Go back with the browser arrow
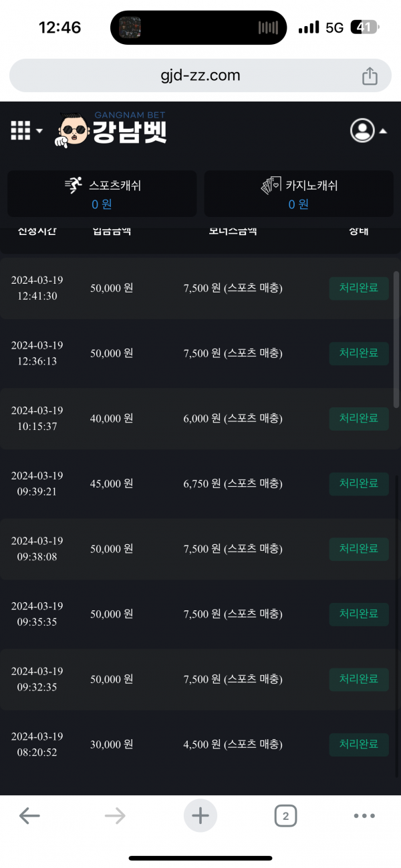401x868 pixels. coord(29,815)
